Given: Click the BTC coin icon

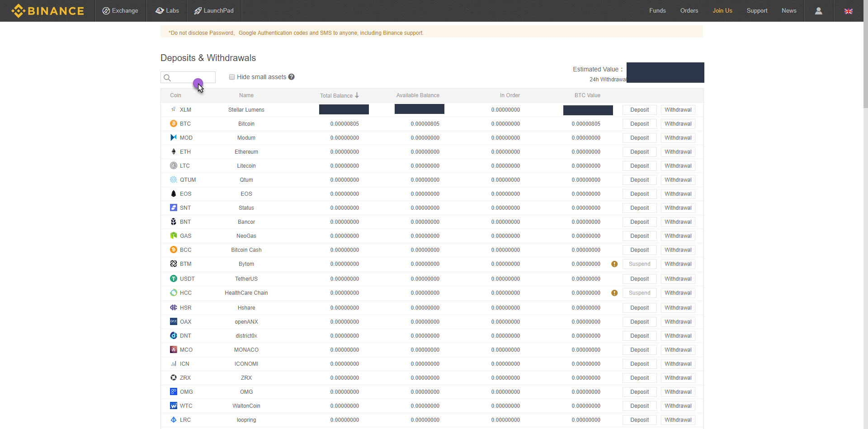Looking at the screenshot, I should click(174, 123).
